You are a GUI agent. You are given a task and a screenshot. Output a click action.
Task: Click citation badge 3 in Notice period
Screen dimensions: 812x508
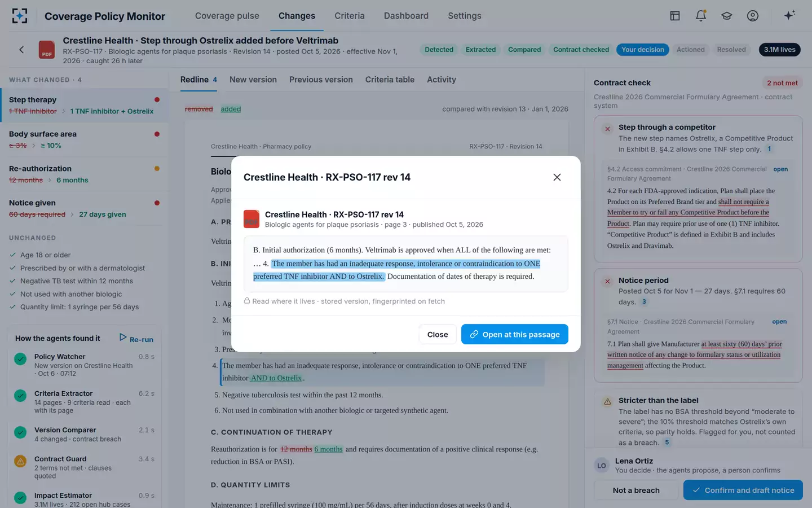644,301
